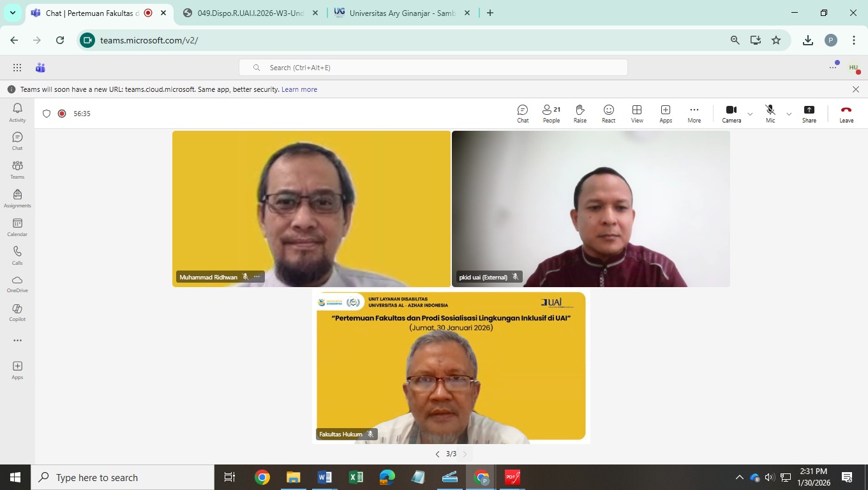This screenshot has height=490, width=868.
Task: Open Calendar in the Teams sidebar
Action: pyautogui.click(x=17, y=227)
